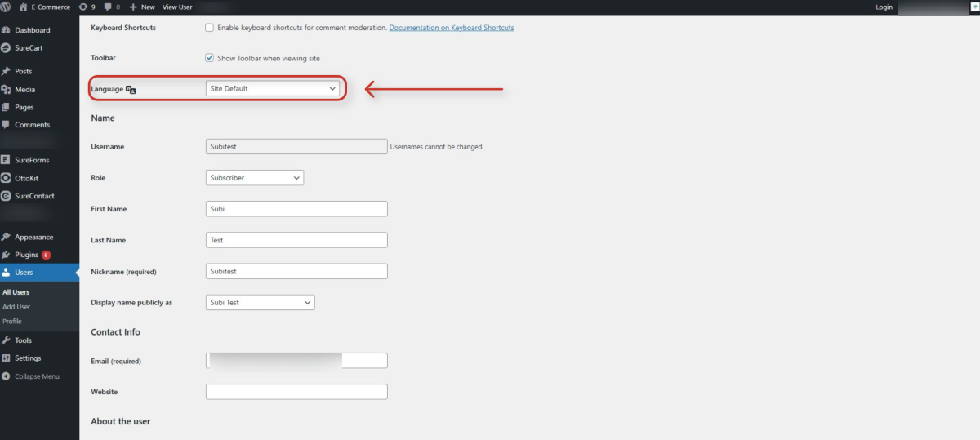Click the Media sidebar icon
980x440 pixels.
(6, 90)
